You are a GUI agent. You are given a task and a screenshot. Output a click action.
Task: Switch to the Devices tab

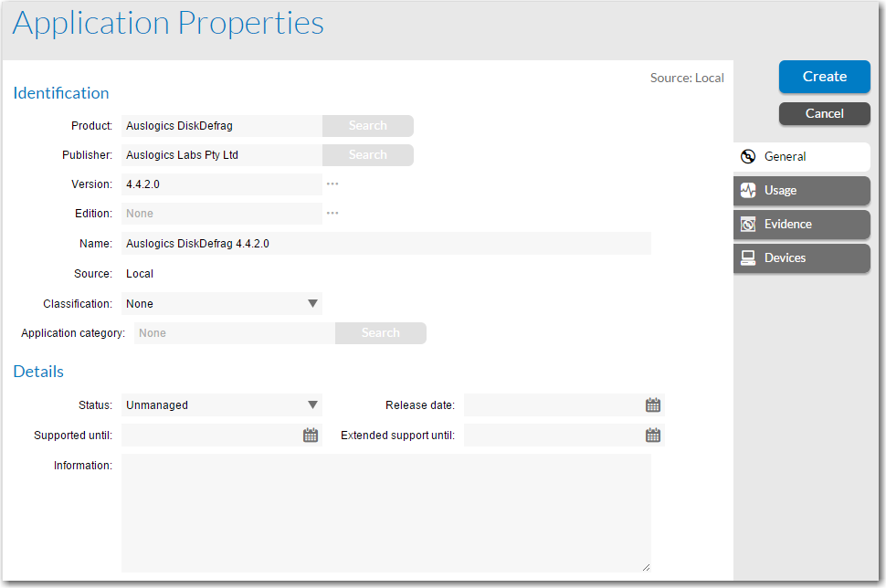coord(802,258)
